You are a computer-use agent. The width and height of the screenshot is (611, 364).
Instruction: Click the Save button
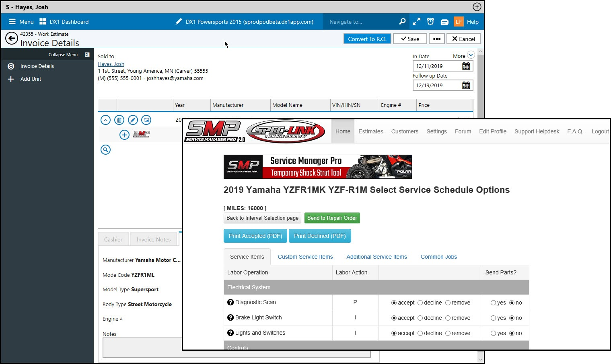[410, 39]
